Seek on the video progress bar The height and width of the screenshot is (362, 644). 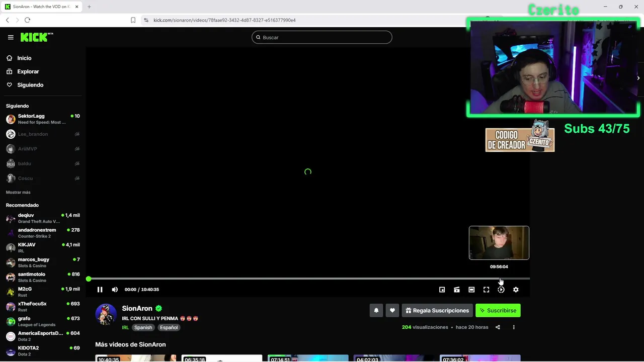coord(308,279)
